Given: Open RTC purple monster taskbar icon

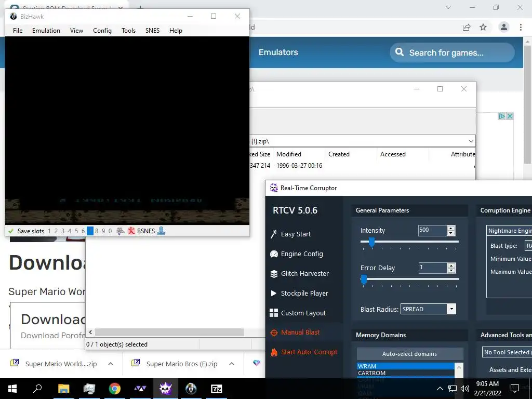Looking at the screenshot, I should click(x=165, y=389).
